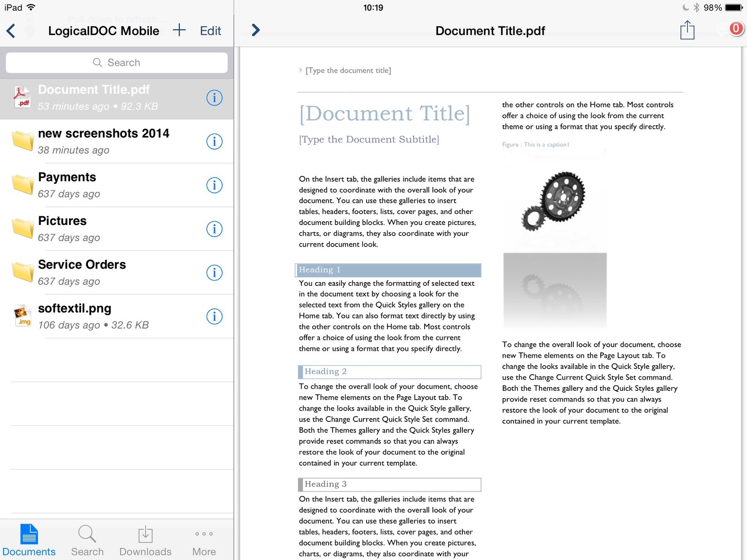
Task: Show info for new screenshots 2014 folder
Action: (x=214, y=141)
